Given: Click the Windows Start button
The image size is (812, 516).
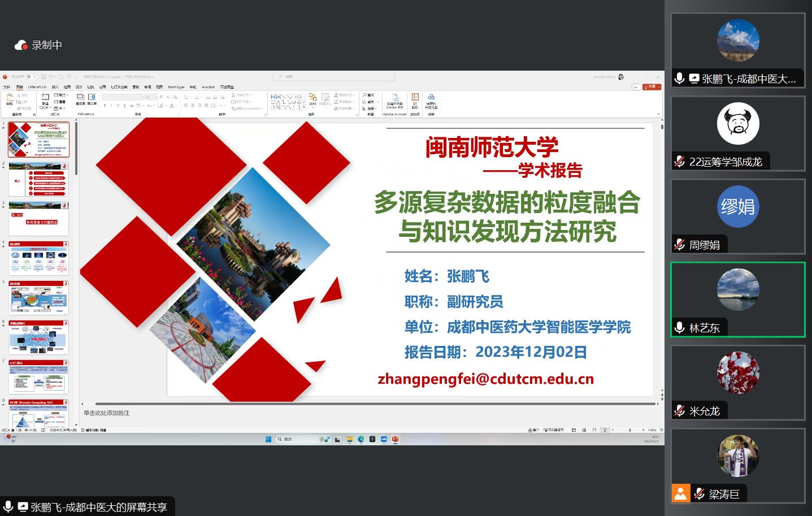Looking at the screenshot, I should tap(268, 439).
